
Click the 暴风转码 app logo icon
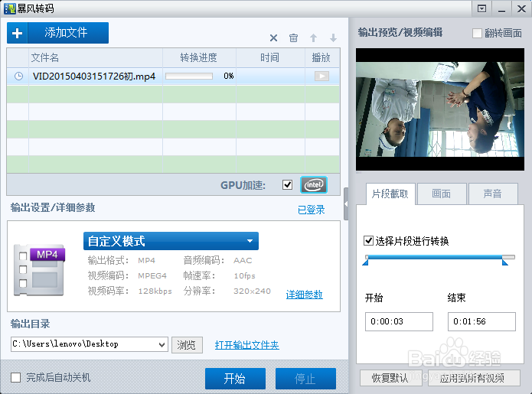10,8
